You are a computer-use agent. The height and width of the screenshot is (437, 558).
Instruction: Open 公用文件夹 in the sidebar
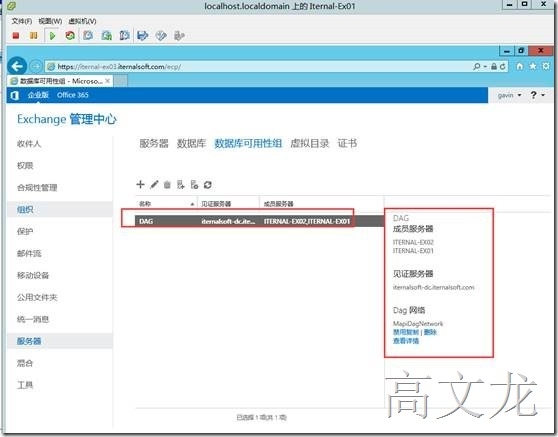(37, 297)
